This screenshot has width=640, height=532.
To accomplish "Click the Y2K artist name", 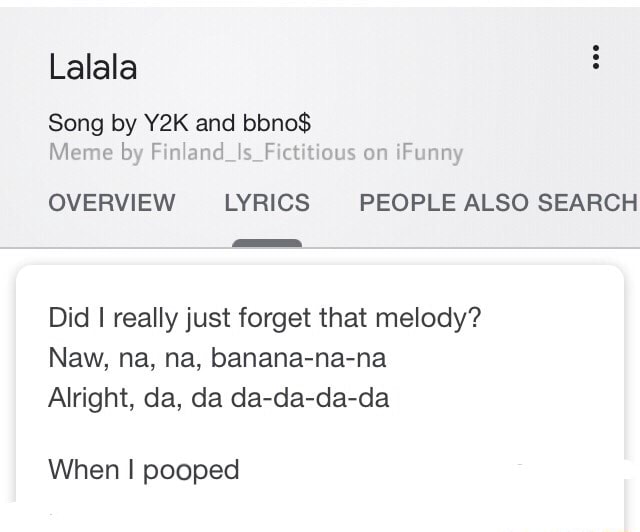I will point(166,122).
